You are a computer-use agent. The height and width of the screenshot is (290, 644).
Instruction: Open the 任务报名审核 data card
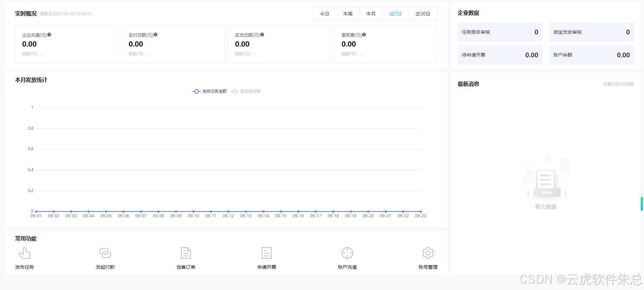point(500,32)
